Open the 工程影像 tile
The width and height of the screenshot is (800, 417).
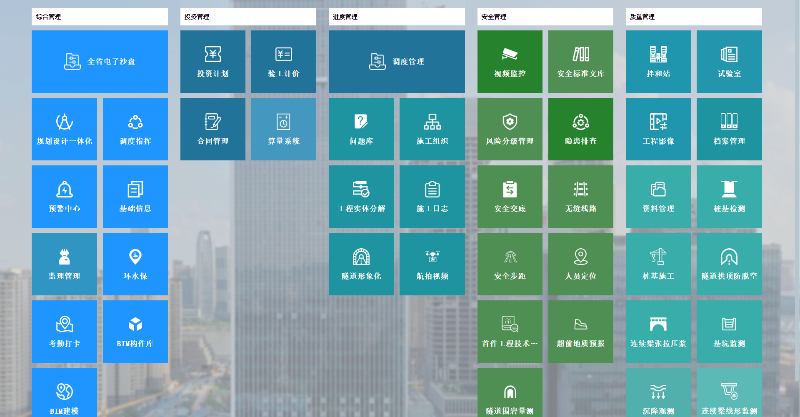click(x=658, y=129)
